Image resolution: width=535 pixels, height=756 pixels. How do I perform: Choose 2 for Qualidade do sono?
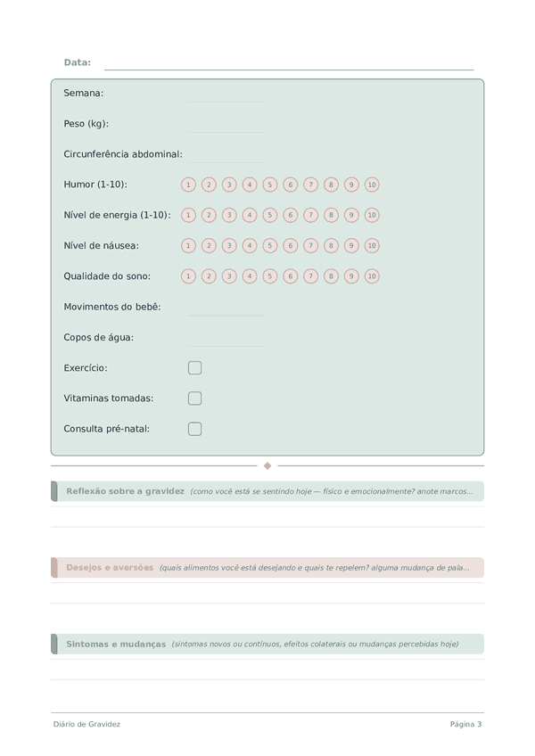(209, 276)
